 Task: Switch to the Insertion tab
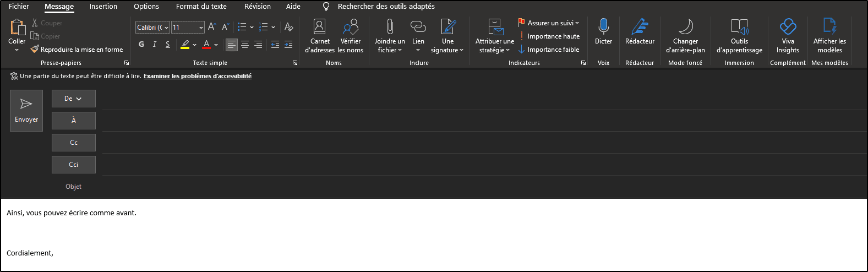pyautogui.click(x=103, y=7)
